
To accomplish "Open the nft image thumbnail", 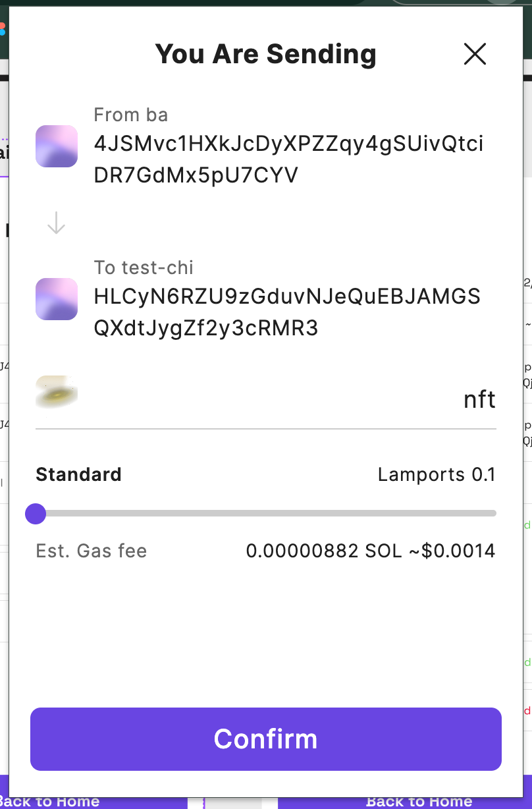I will tap(57, 392).
